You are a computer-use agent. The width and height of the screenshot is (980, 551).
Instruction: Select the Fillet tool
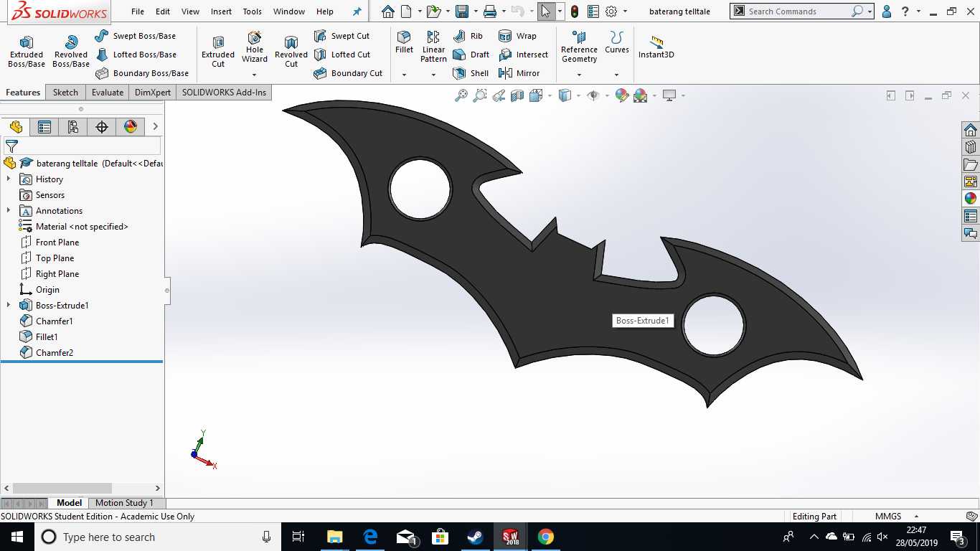(405, 43)
